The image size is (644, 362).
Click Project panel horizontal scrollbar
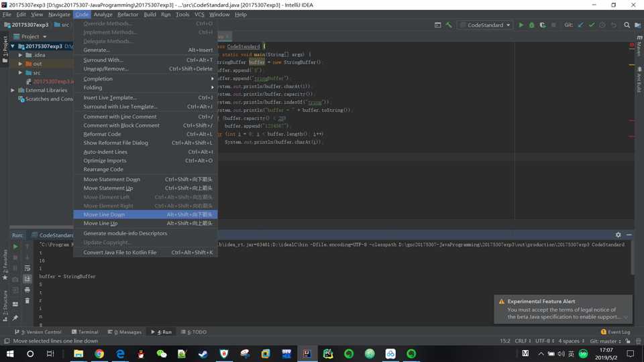[x=41, y=227]
